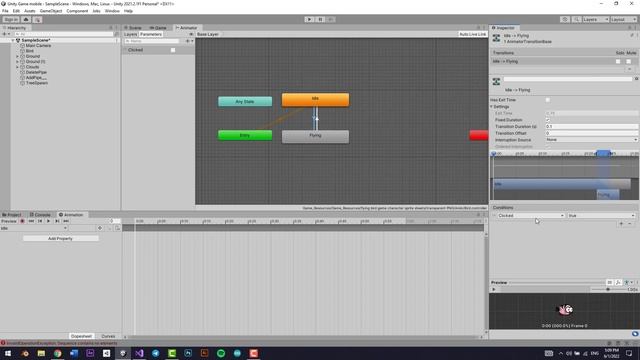Click the add parameter plus dropdown
The height and width of the screenshot is (360, 640).
(189, 41)
